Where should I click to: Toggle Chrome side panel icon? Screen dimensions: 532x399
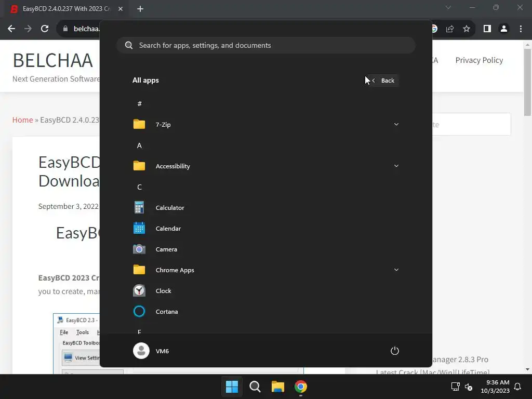point(487,29)
